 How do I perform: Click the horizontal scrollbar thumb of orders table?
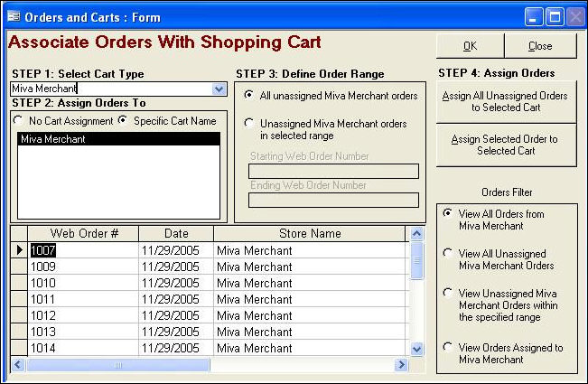point(118,365)
